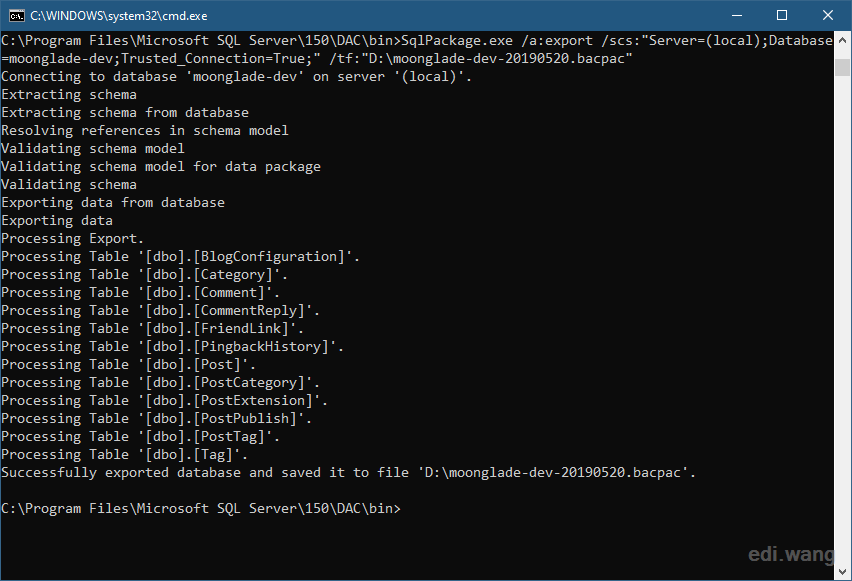This screenshot has width=852, height=581.
Task: Click the C:\WINDOWS\system32\cmd.exe title text
Action: [118, 16]
